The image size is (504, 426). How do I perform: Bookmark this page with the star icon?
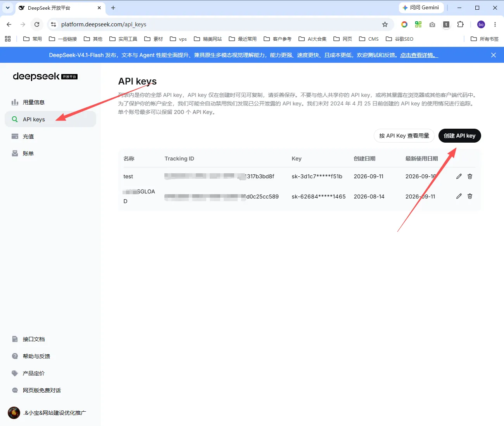(385, 24)
